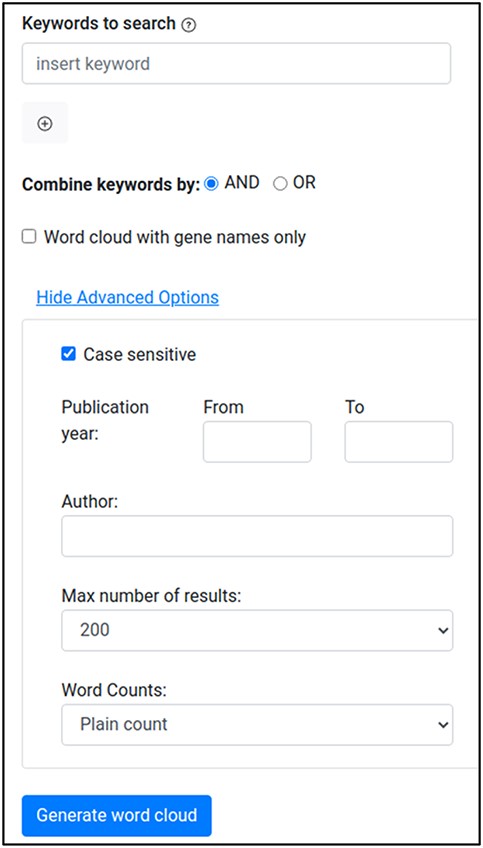Uncheck the Case sensitive checkbox
The width and height of the screenshot is (483, 848).
point(69,354)
